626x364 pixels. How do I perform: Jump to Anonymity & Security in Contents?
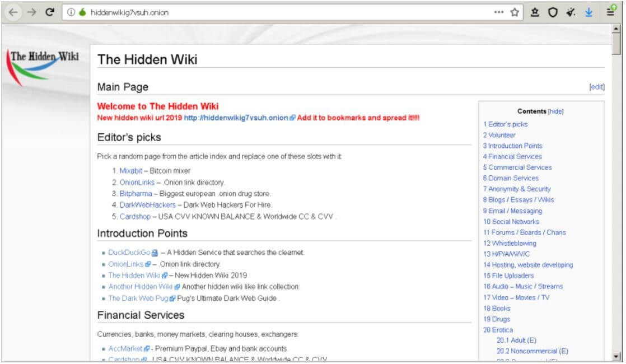tap(517, 189)
